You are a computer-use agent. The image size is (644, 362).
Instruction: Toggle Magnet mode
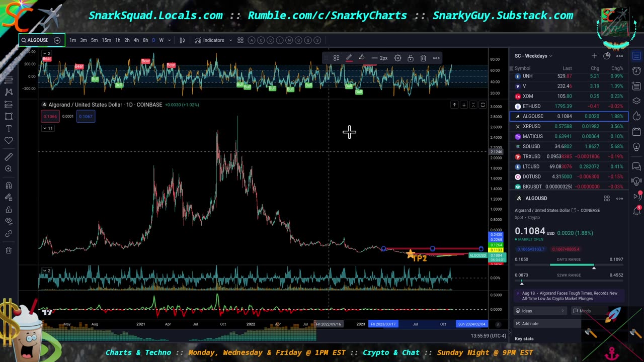[9, 185]
